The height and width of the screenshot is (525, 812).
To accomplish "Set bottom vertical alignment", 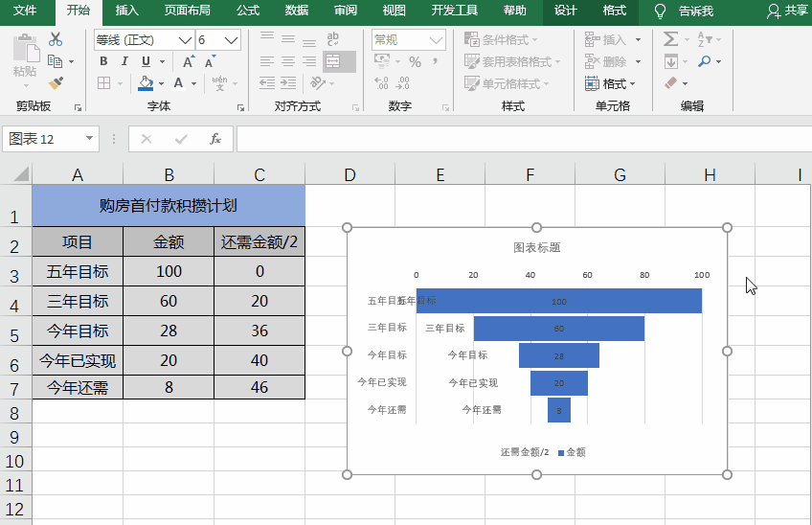I will 309,42.
